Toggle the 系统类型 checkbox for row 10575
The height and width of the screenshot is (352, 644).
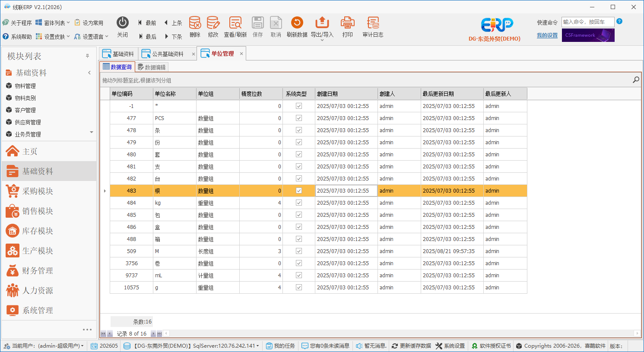(x=298, y=287)
